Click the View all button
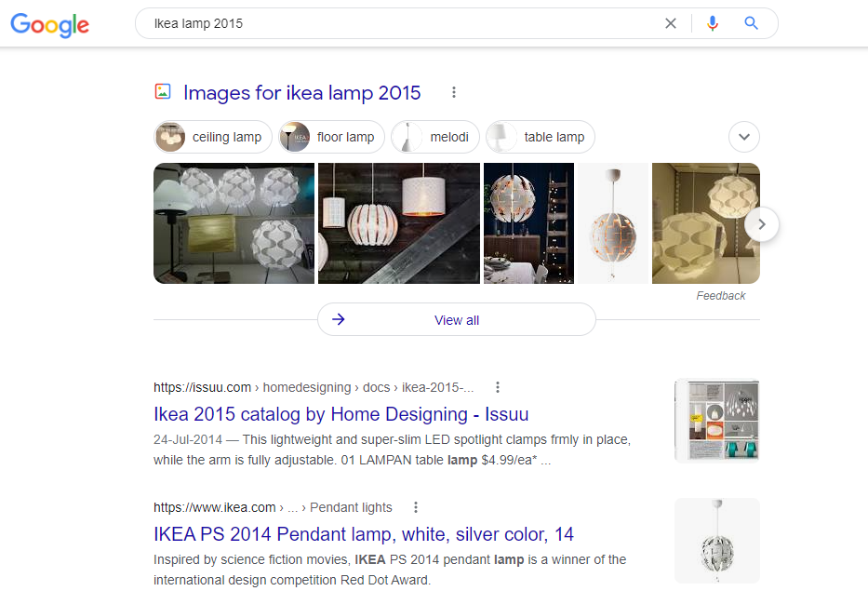The height and width of the screenshot is (591, 868). click(x=456, y=319)
